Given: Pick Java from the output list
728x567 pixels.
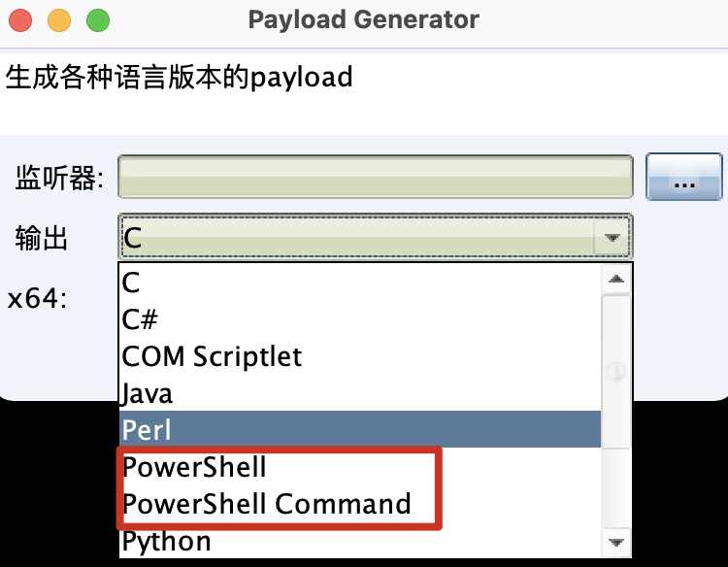Looking at the screenshot, I should (x=360, y=393).
